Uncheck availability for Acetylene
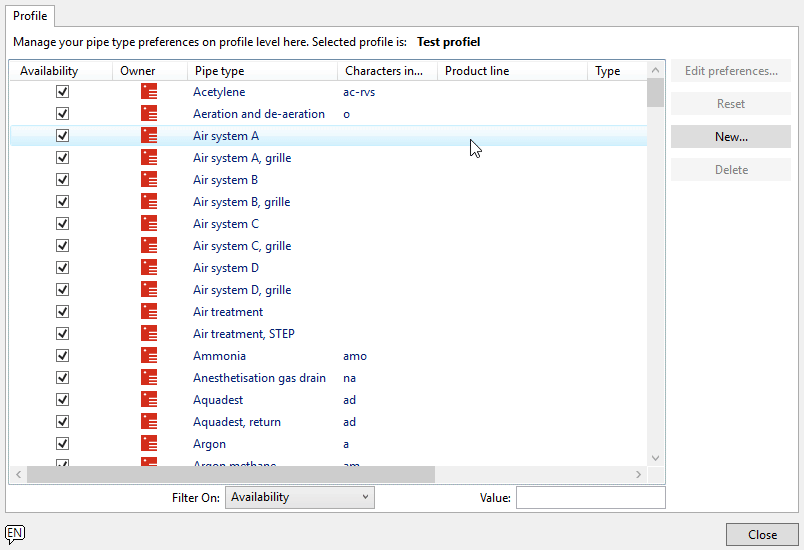804x550 pixels. point(63,92)
